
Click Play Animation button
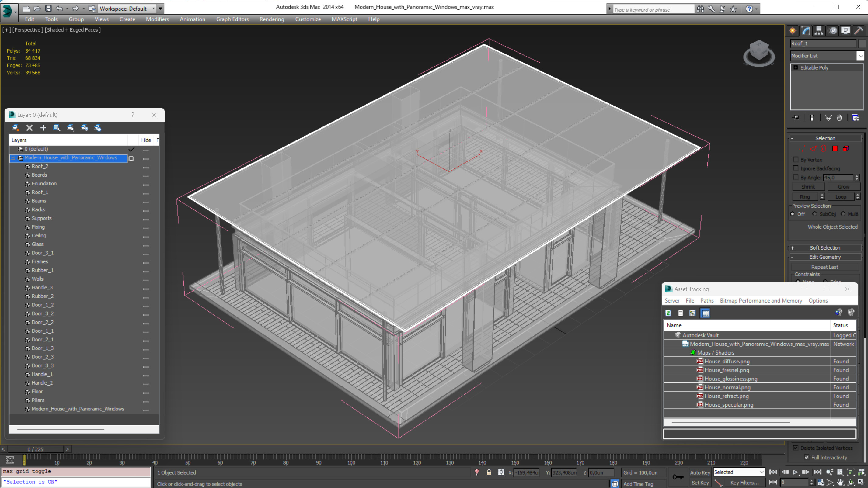[795, 472]
